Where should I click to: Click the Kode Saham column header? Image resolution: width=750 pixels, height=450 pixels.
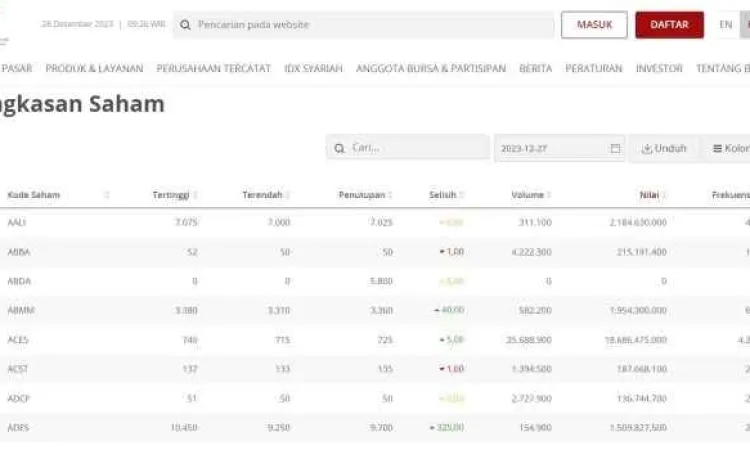pos(34,195)
